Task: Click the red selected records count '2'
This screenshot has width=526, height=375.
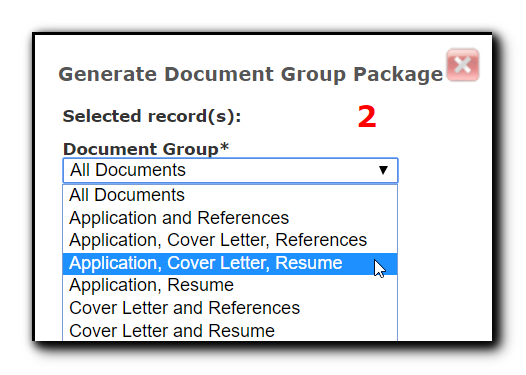Action: [x=367, y=116]
